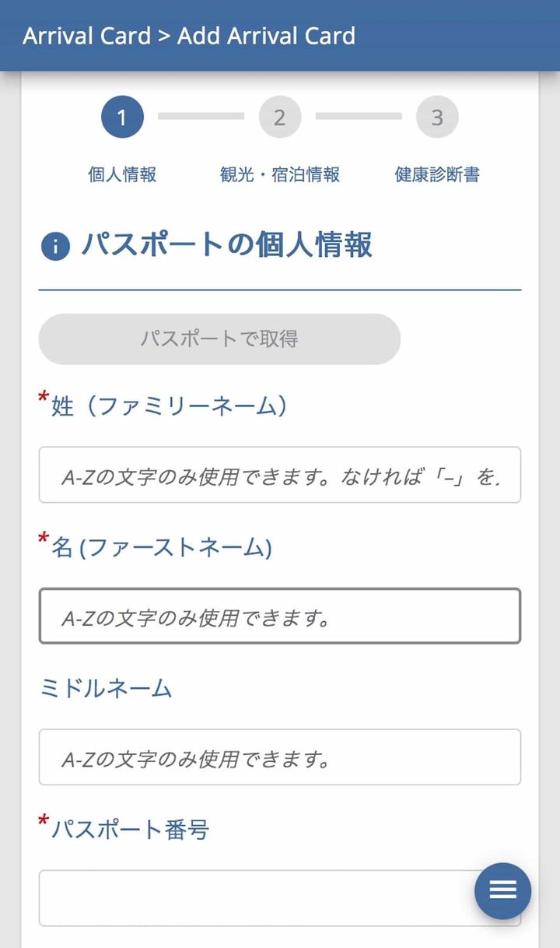Click the 姓(ファミリーネーム) field label
Screen dimensions: 560x948
[x=170, y=406]
